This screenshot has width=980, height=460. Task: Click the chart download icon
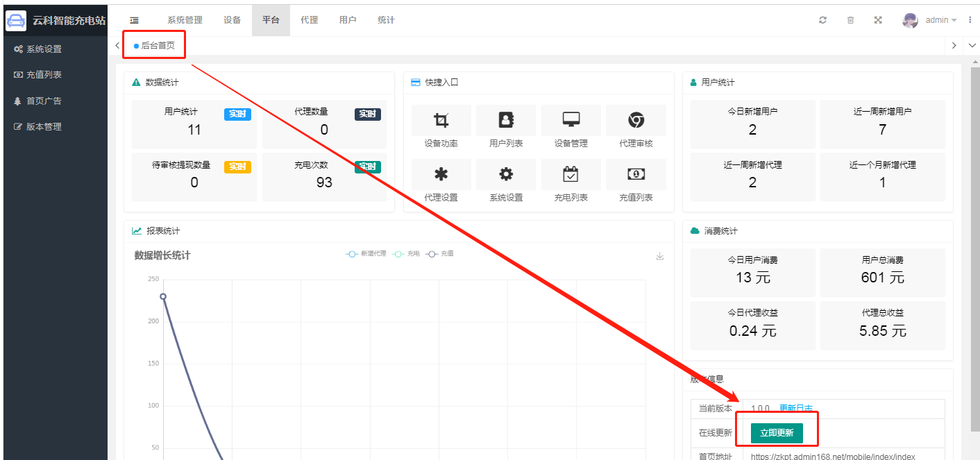point(660,256)
